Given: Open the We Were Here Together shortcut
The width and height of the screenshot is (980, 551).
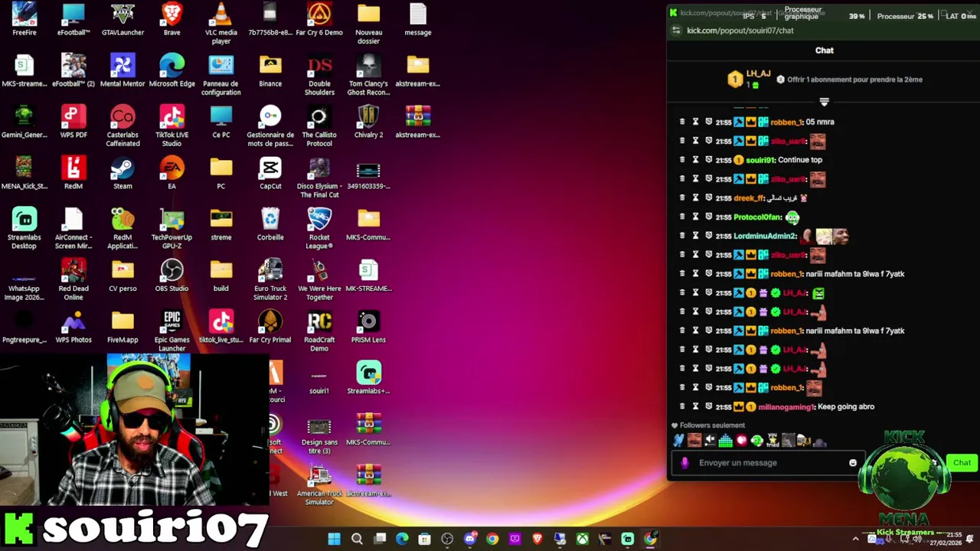Looking at the screenshot, I should click(x=319, y=279).
